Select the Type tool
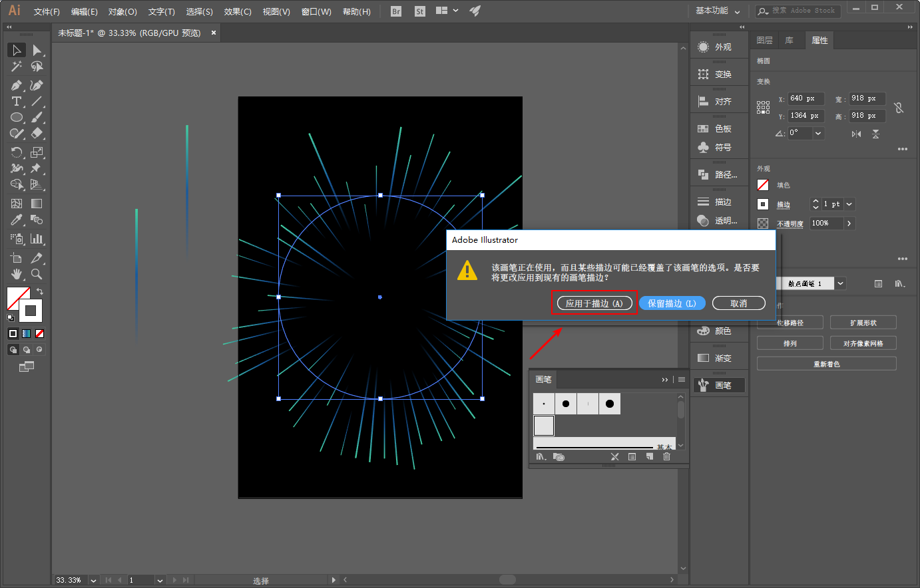 [17, 101]
